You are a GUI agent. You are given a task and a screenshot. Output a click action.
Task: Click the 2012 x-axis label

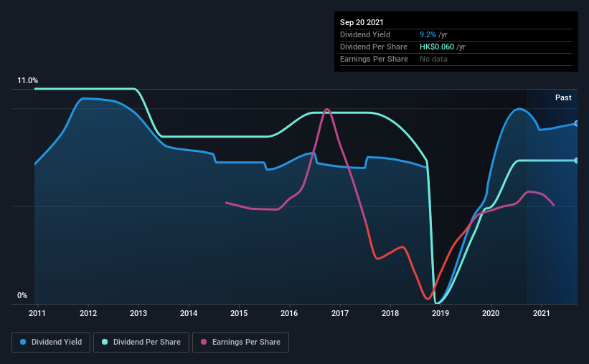coord(88,313)
